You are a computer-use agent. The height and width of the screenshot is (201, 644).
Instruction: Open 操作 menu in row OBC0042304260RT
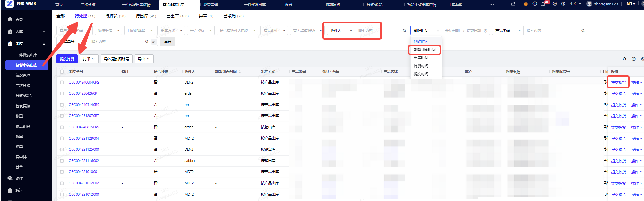point(637,94)
